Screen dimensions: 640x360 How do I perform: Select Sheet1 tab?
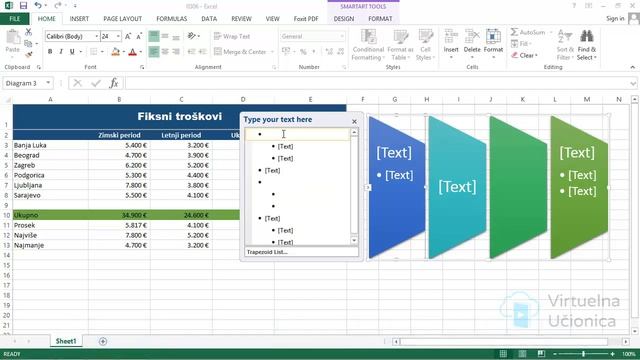point(66,341)
